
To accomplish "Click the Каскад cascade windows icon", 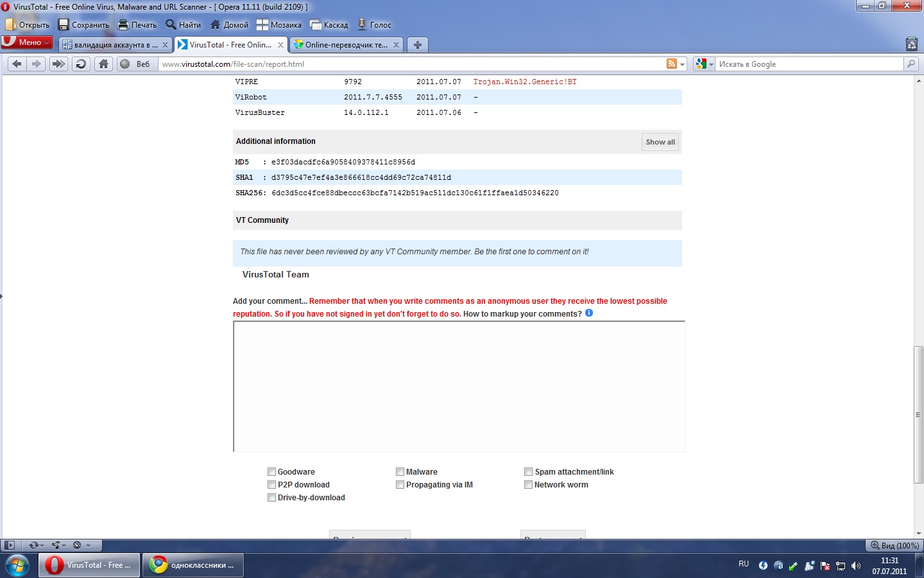I will pyautogui.click(x=316, y=24).
